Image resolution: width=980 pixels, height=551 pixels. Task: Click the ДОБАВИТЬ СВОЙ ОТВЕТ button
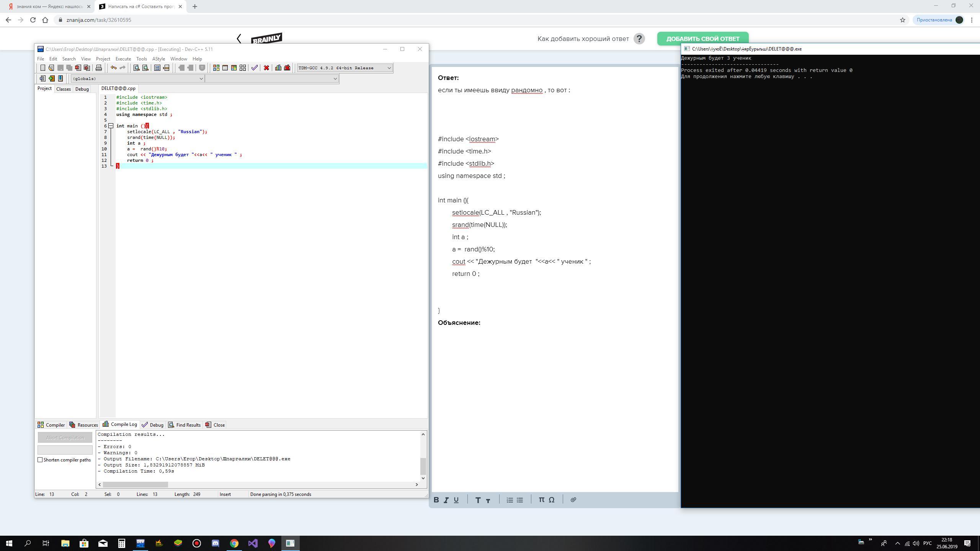tap(702, 39)
